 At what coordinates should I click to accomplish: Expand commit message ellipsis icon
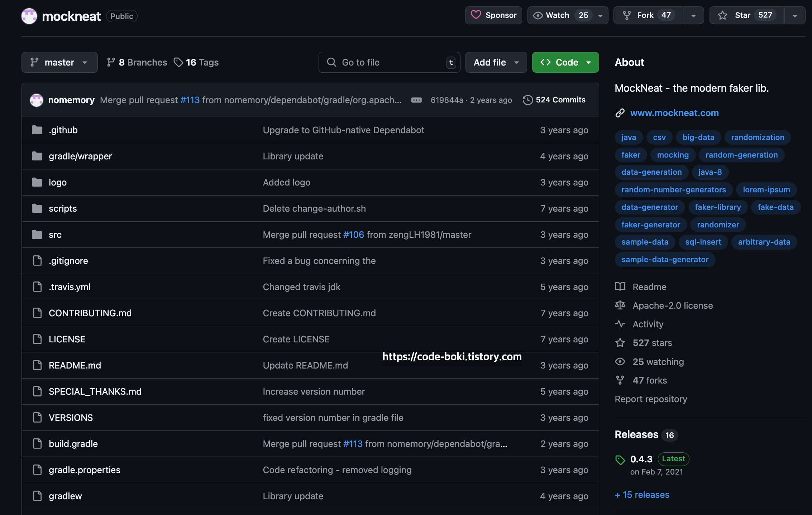(x=416, y=100)
